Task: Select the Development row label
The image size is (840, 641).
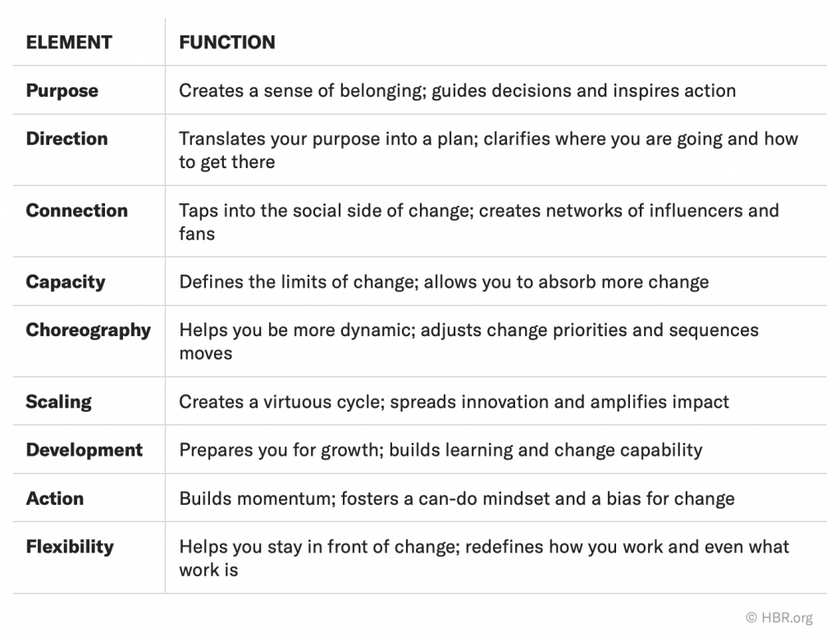Action: coord(84,450)
